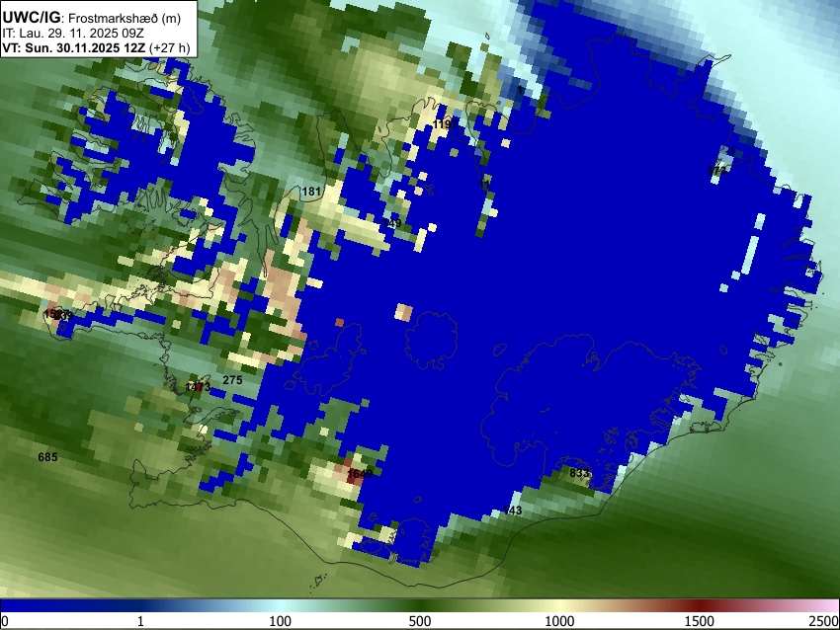Click the title text "Frostmarkshæð (m)"

pyautogui.click(x=125, y=18)
